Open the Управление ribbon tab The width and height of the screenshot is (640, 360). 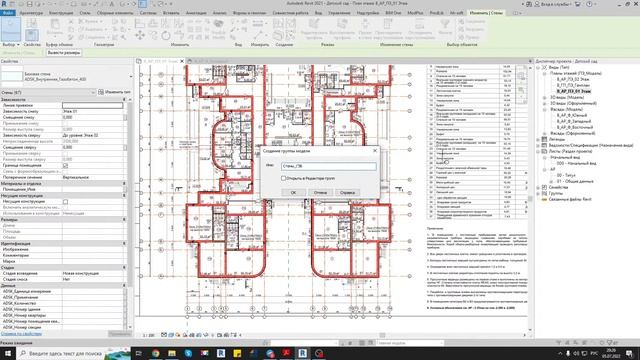[339, 13]
